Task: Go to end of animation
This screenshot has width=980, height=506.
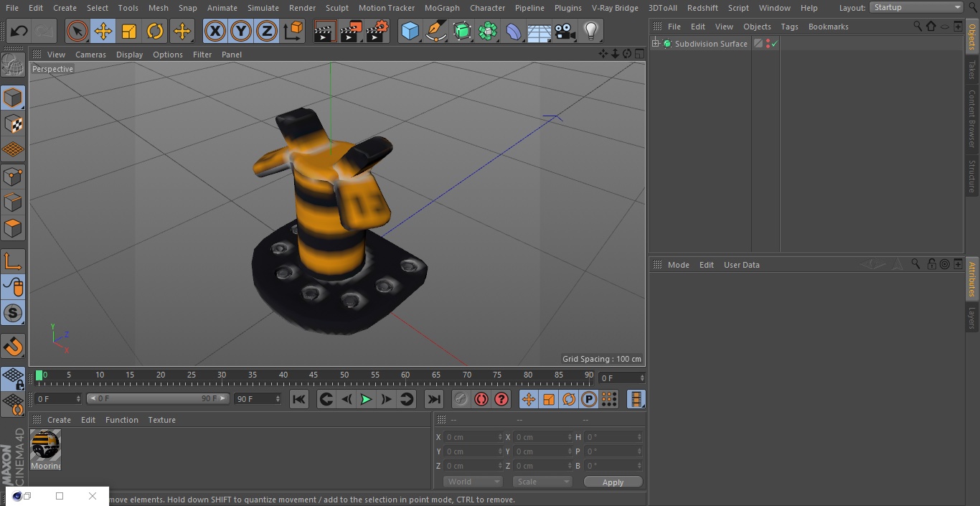Action: tap(434, 399)
